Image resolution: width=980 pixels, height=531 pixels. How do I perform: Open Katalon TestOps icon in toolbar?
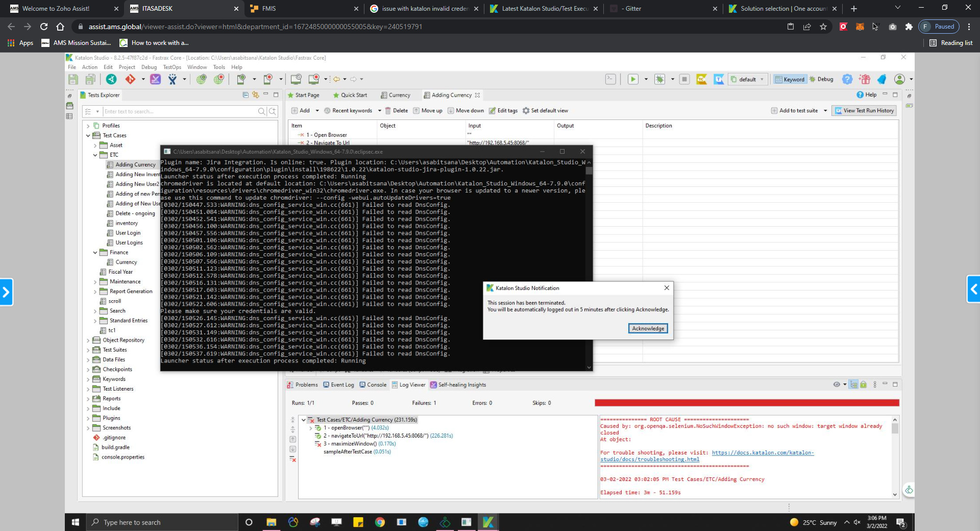tap(719, 79)
